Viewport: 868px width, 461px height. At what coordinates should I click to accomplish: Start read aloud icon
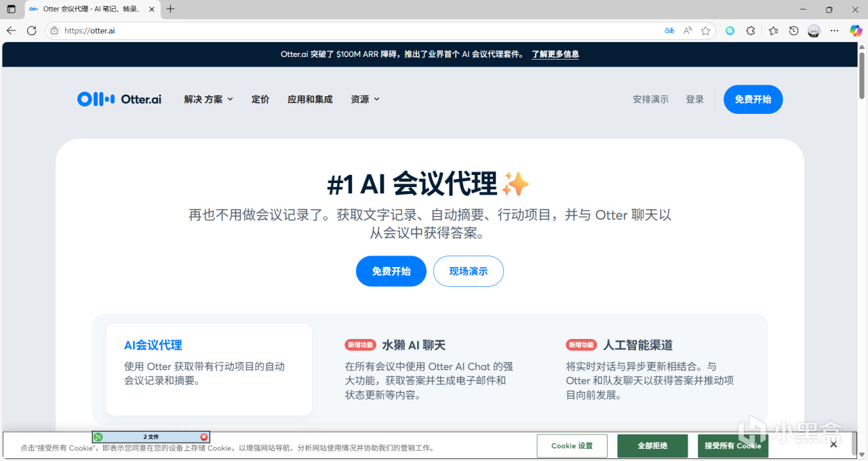(x=688, y=31)
